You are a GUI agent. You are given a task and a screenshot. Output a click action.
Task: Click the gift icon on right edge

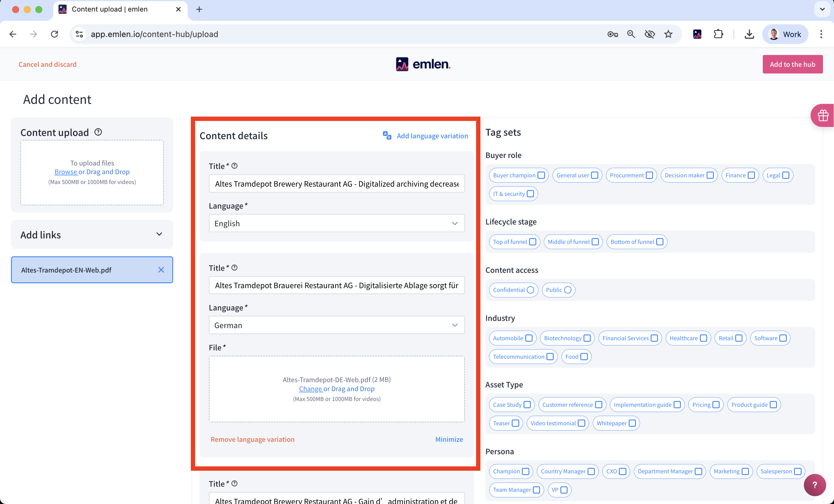coord(823,115)
